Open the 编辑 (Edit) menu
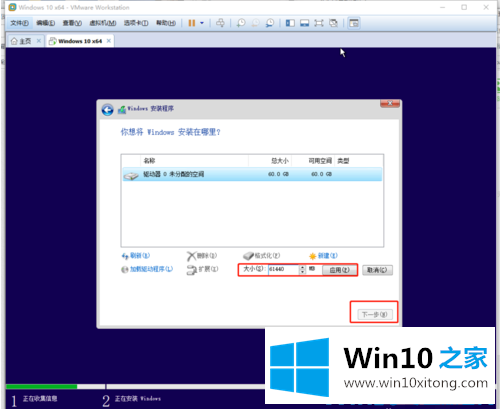The width and height of the screenshot is (500, 409). (46, 23)
